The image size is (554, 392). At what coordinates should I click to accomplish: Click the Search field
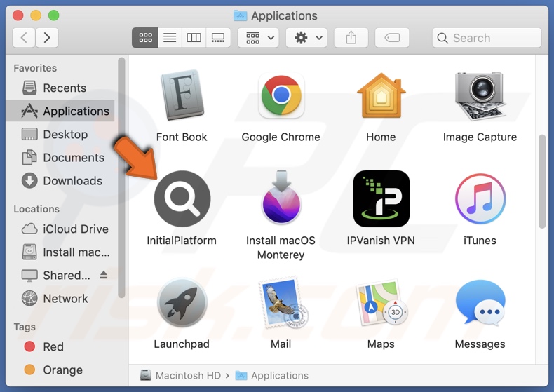(487, 38)
